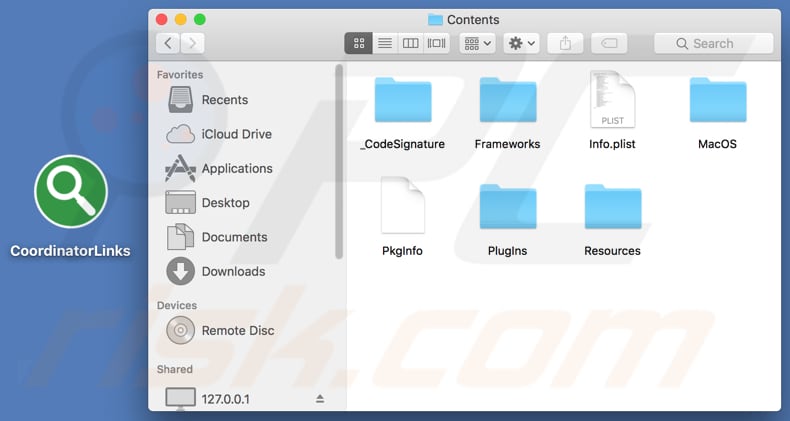Open the group-by arrange dropdown
The image size is (790, 421).
point(478,43)
